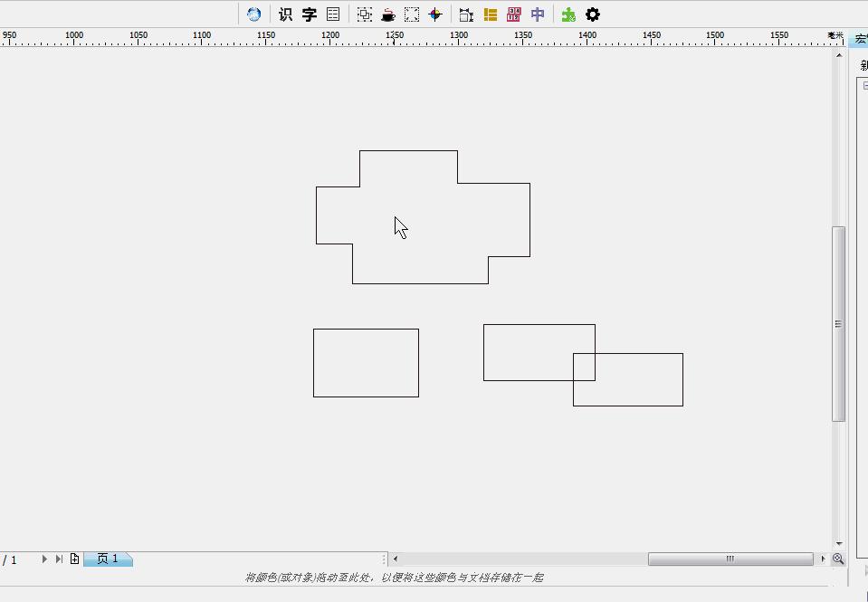Click the globe icon on the toolbar

click(253, 14)
